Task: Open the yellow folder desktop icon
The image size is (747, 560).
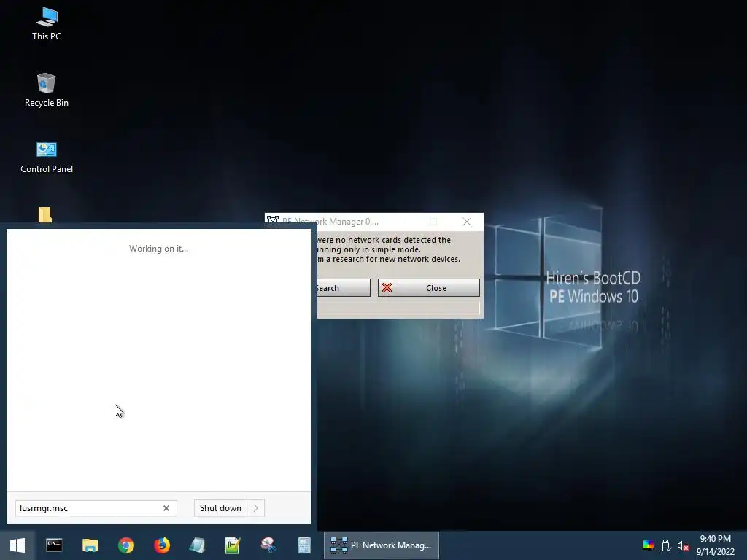Action: point(45,214)
